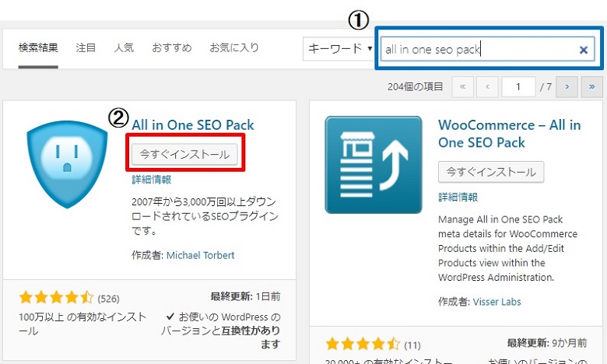Clear the search field with the X icon
This screenshot has height=364, width=607.
(584, 50)
